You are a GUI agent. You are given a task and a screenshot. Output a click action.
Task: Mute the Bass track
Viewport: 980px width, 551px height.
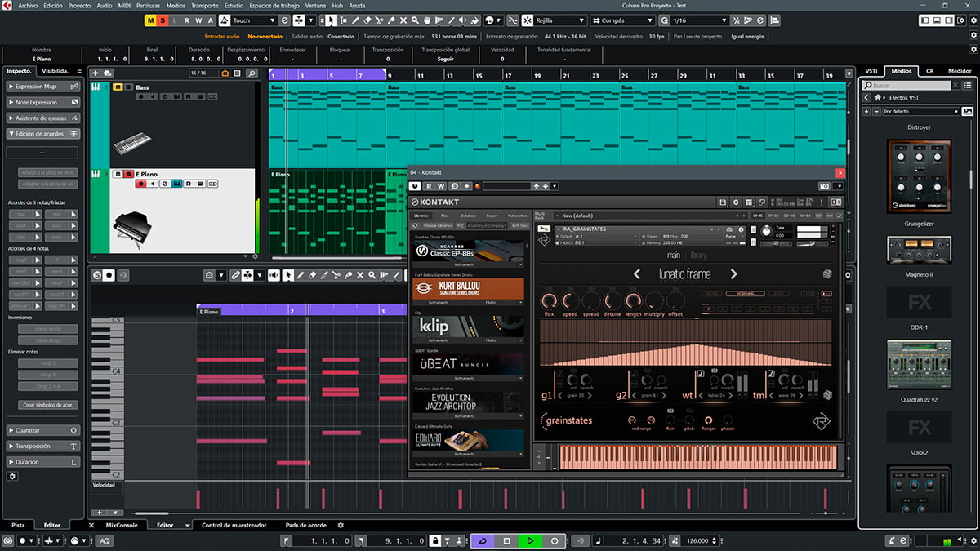[x=118, y=87]
